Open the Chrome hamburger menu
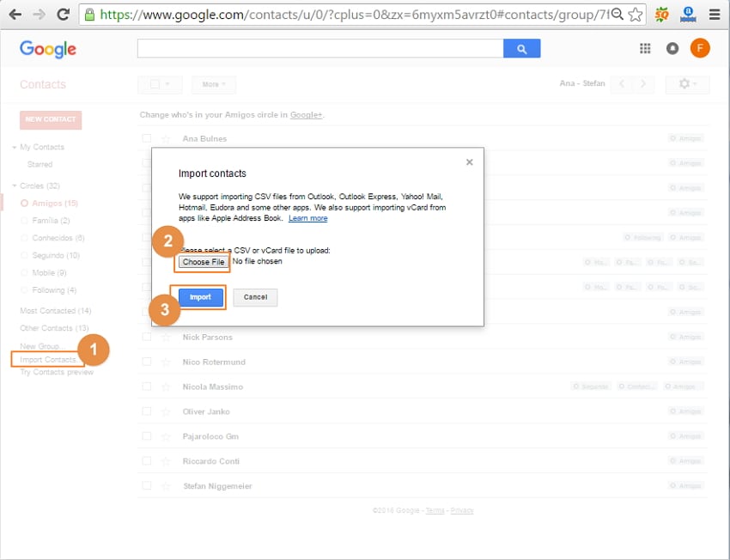730x560 pixels. pos(715,15)
